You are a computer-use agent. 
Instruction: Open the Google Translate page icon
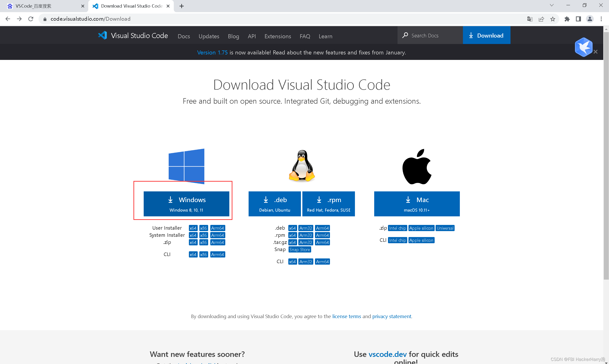(x=530, y=19)
